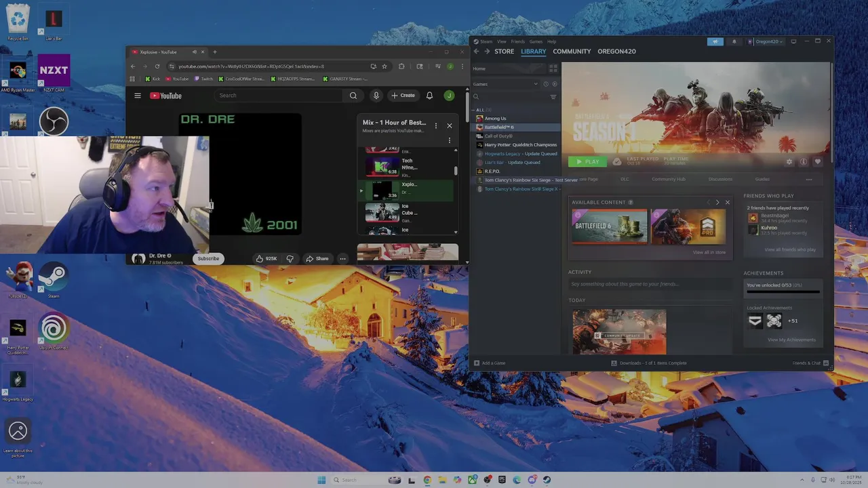This screenshot has height=488, width=868.
Task: Go to next available content item
Action: [x=717, y=203]
